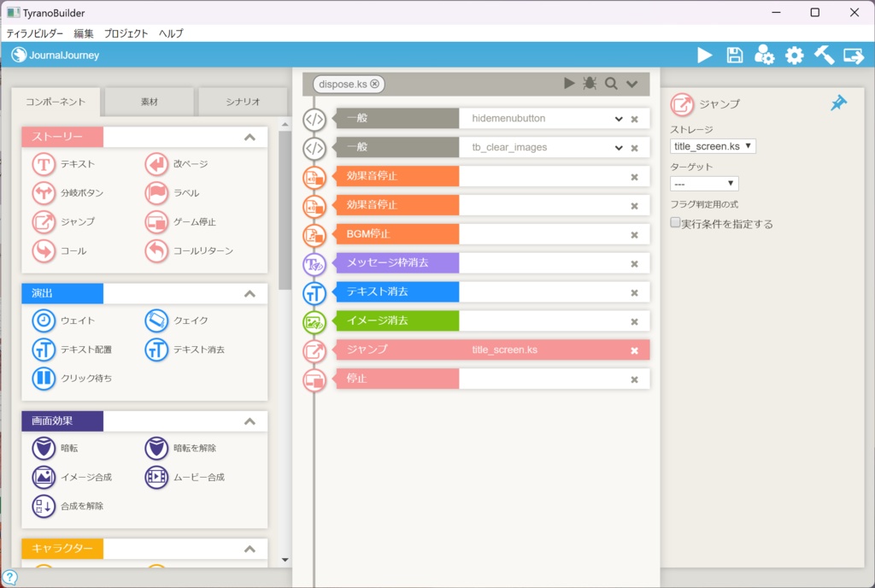Switch to the コンポーネント tab
Image resolution: width=875 pixels, height=588 pixels.
point(56,102)
